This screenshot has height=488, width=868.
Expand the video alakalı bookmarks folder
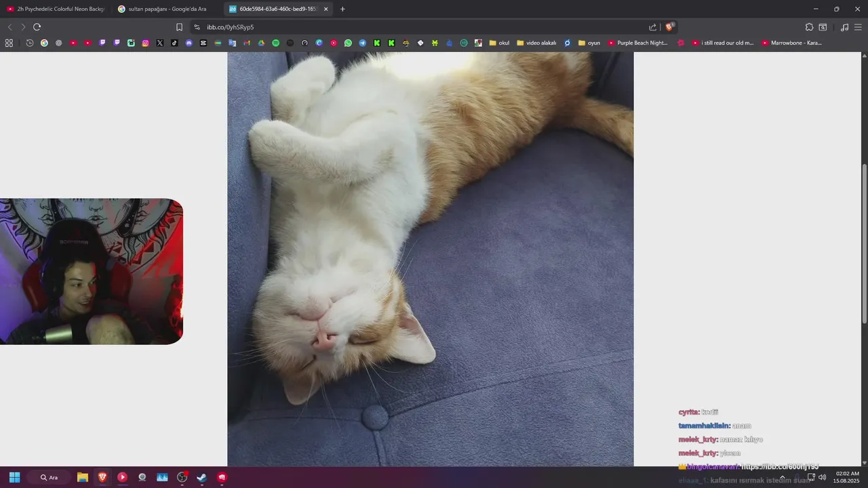[x=536, y=43]
